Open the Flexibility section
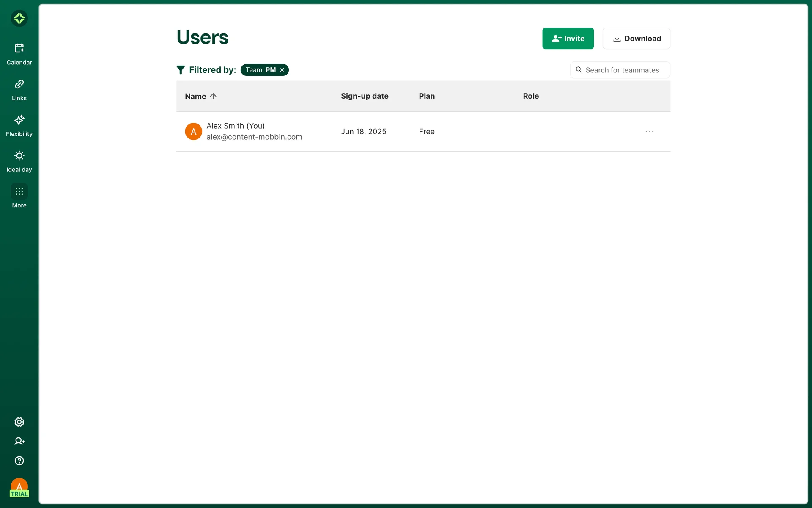The image size is (812, 508). [x=19, y=126]
